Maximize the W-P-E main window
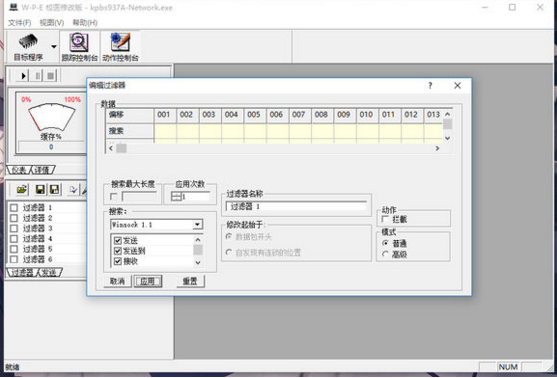The height and width of the screenshot is (378, 557). tap(512, 7)
